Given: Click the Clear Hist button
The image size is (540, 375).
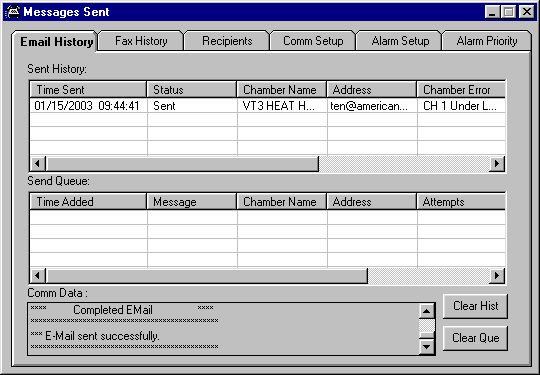Looking at the screenshot, I should (x=475, y=306).
